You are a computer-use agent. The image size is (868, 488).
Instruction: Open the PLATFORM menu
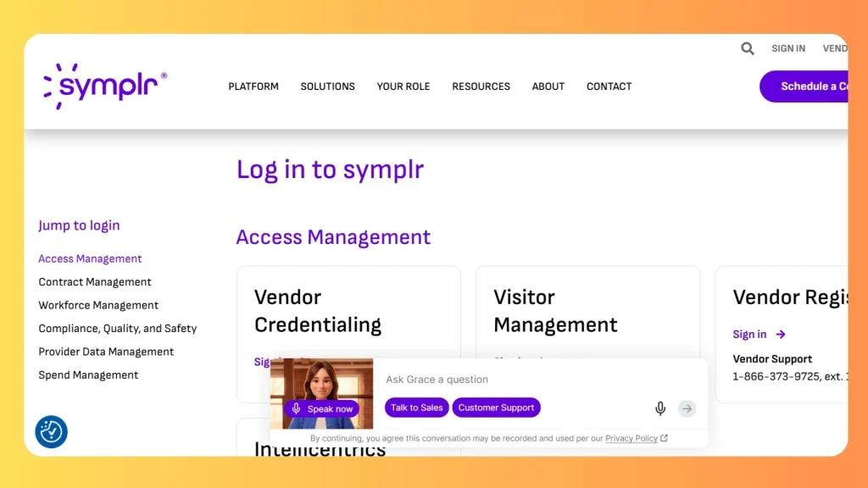click(x=253, y=86)
